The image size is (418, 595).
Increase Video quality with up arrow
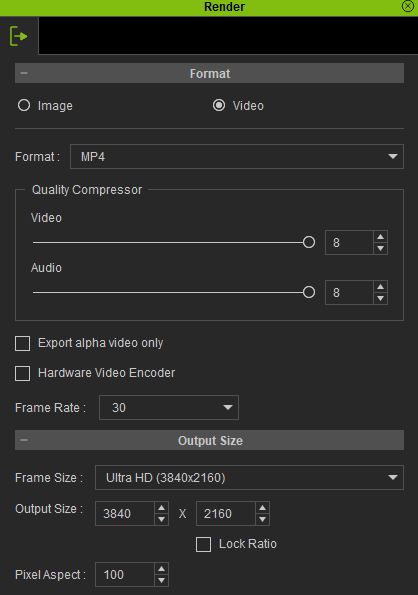(x=380, y=237)
